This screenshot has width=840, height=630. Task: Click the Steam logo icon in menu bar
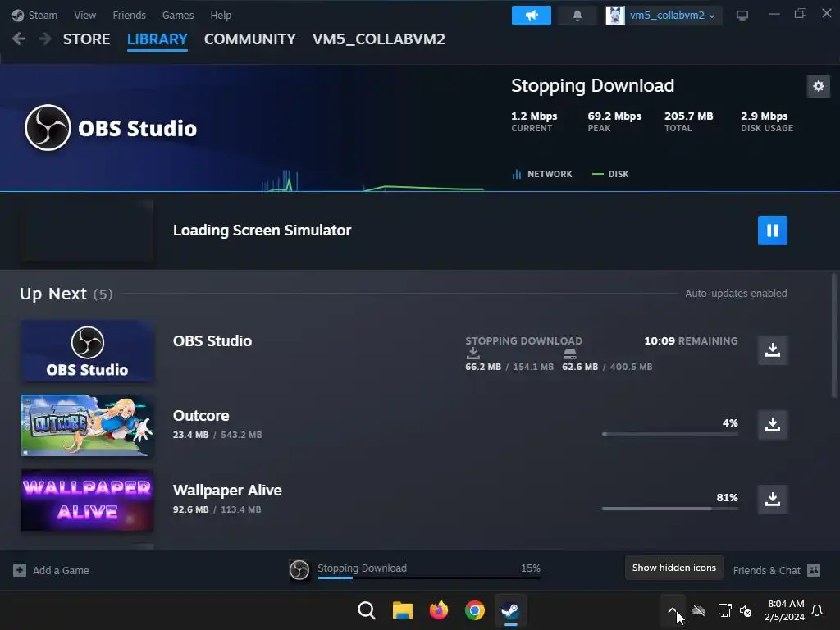pyautogui.click(x=18, y=16)
